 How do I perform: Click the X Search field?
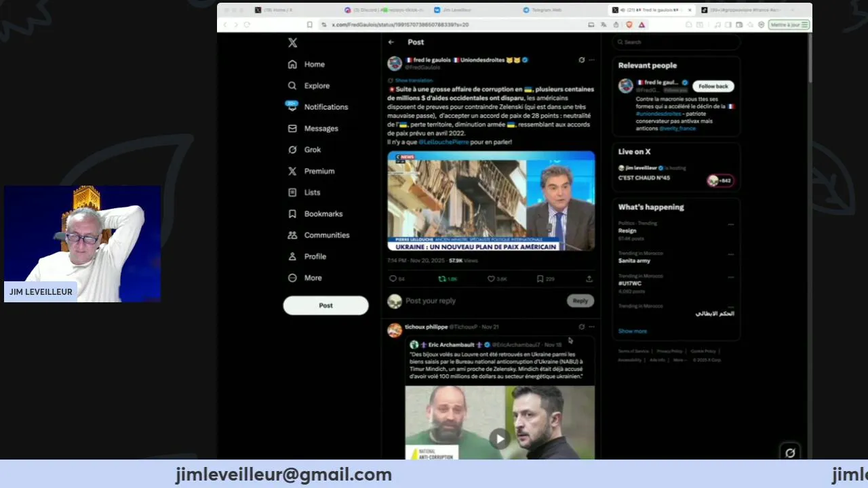point(676,42)
